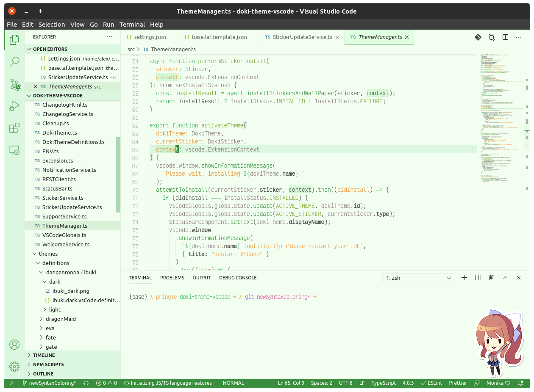Click Ln 65, Col 9 position indicator

pyautogui.click(x=291, y=383)
